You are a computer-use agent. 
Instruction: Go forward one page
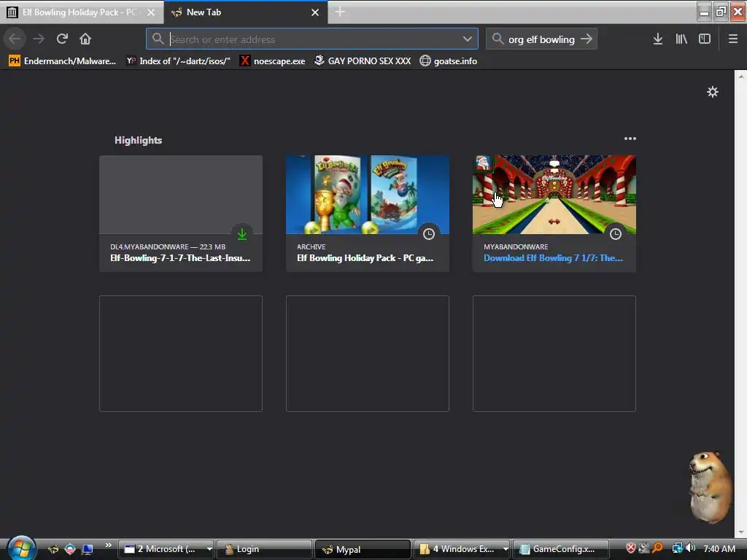point(39,39)
